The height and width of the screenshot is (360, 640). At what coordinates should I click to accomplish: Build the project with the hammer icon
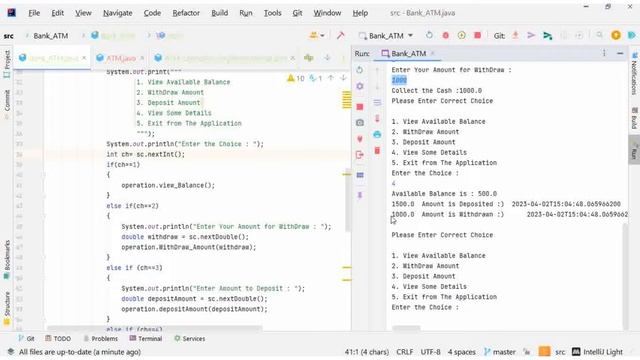tap(340, 36)
